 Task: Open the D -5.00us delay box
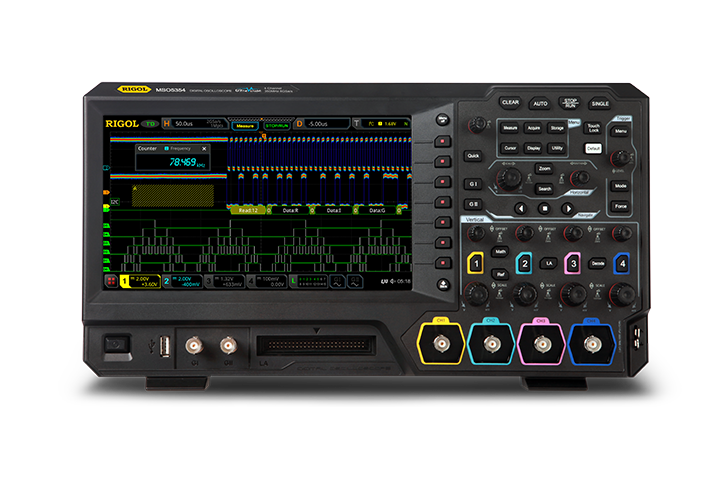tap(321, 124)
